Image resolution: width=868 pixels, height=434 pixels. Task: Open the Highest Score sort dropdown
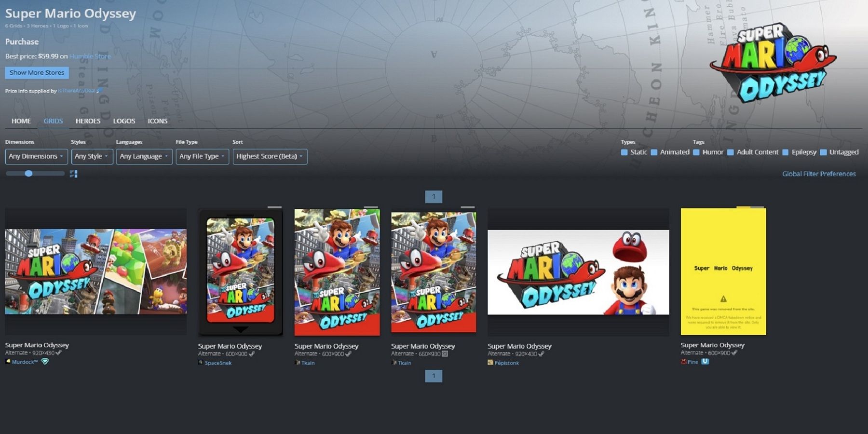[270, 156]
